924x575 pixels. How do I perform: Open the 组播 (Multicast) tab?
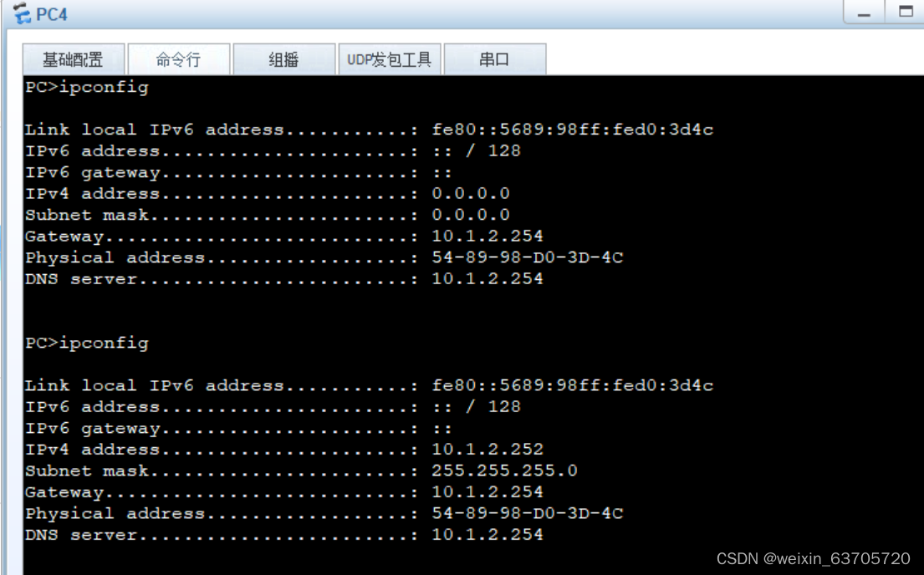click(284, 59)
